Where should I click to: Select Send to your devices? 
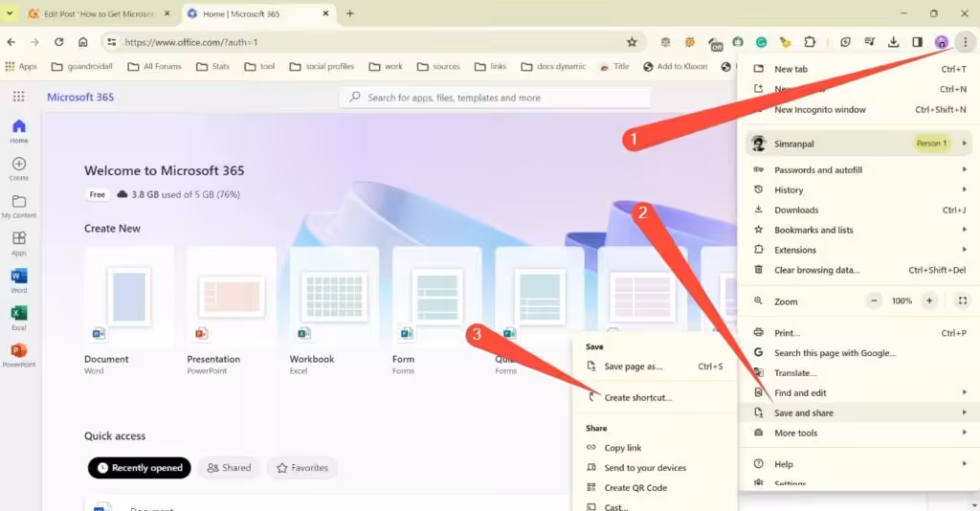pos(655,468)
